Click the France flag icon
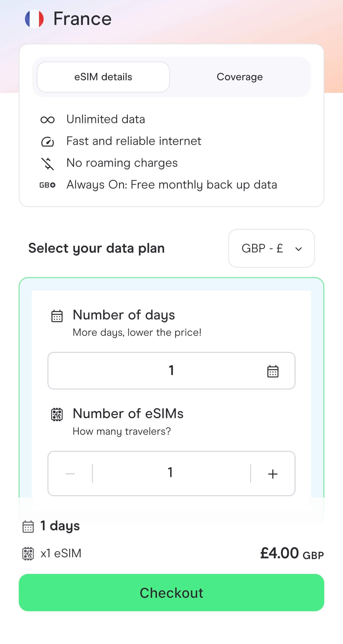The image size is (343, 644). [34, 19]
